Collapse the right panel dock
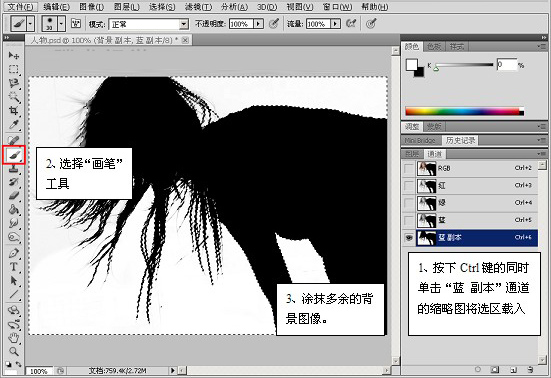Screen dimensions: 551x378 click(x=544, y=37)
